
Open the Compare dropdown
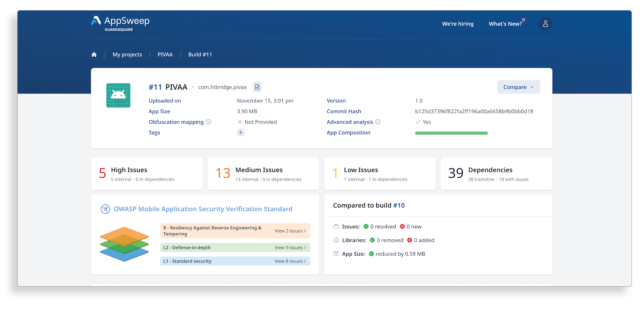click(518, 87)
